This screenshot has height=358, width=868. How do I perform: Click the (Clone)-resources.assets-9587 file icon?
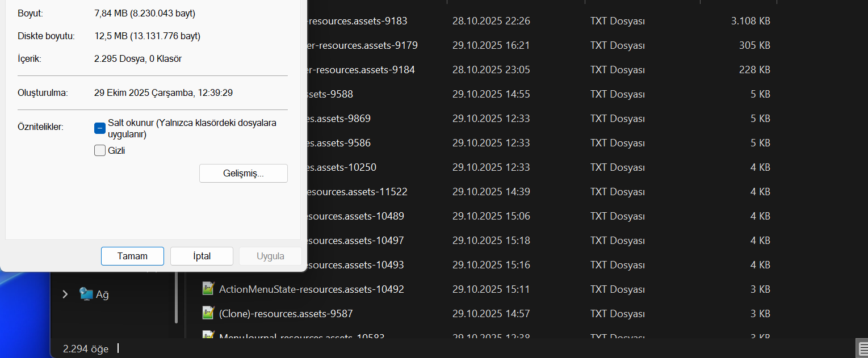[x=208, y=313]
